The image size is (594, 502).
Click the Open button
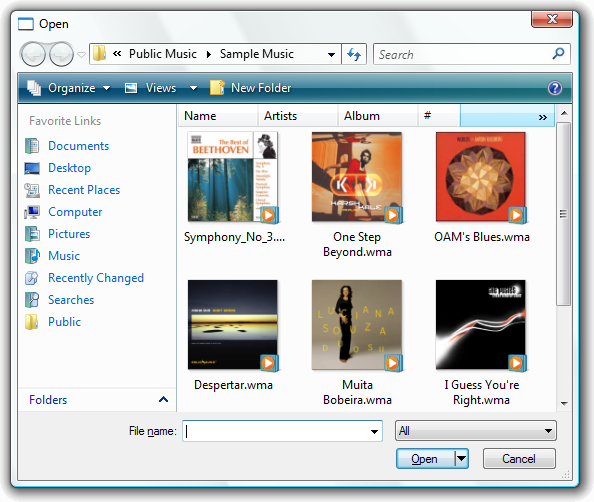[x=425, y=459]
